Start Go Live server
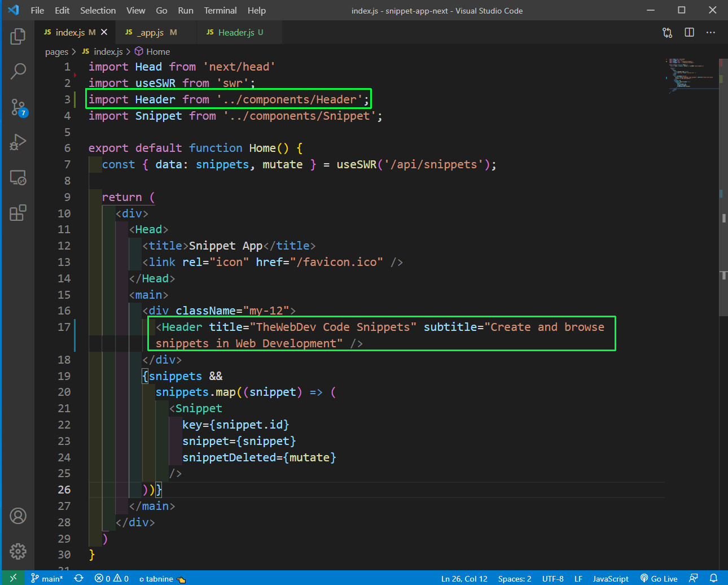This screenshot has width=728, height=585. pos(659,579)
